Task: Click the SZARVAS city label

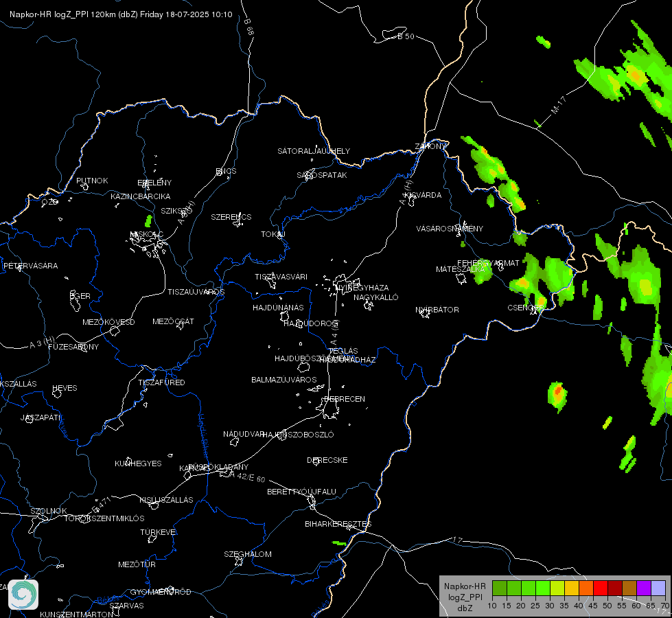Action: click(127, 606)
